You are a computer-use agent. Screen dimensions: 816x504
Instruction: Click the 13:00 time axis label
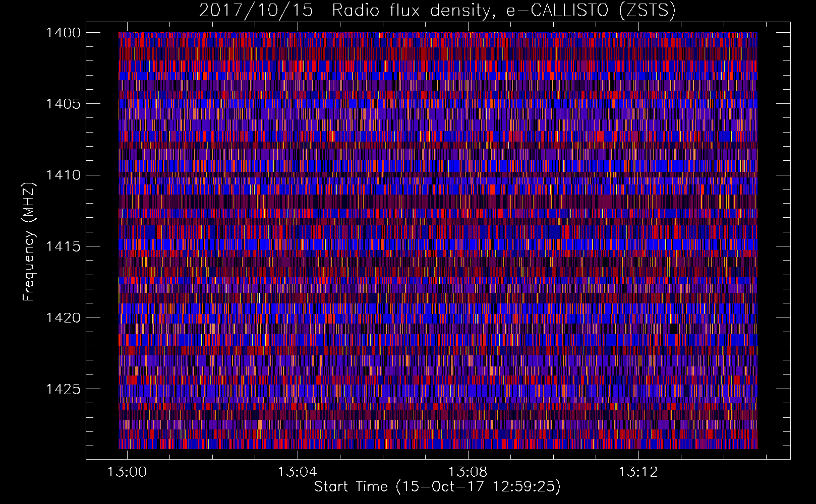(127, 472)
